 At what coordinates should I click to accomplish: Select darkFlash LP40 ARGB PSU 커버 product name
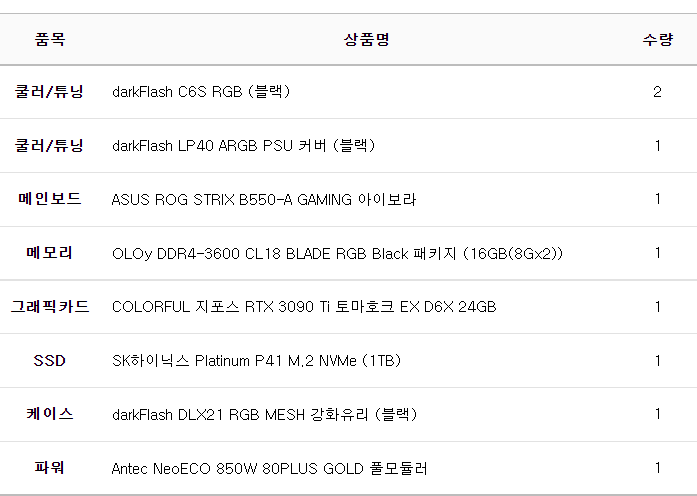click(243, 146)
